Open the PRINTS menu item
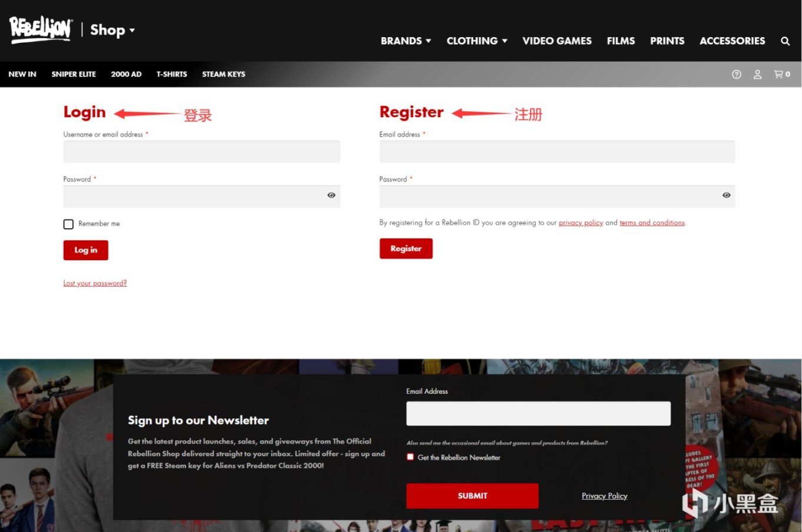Image resolution: width=802 pixels, height=532 pixels. (x=667, y=41)
